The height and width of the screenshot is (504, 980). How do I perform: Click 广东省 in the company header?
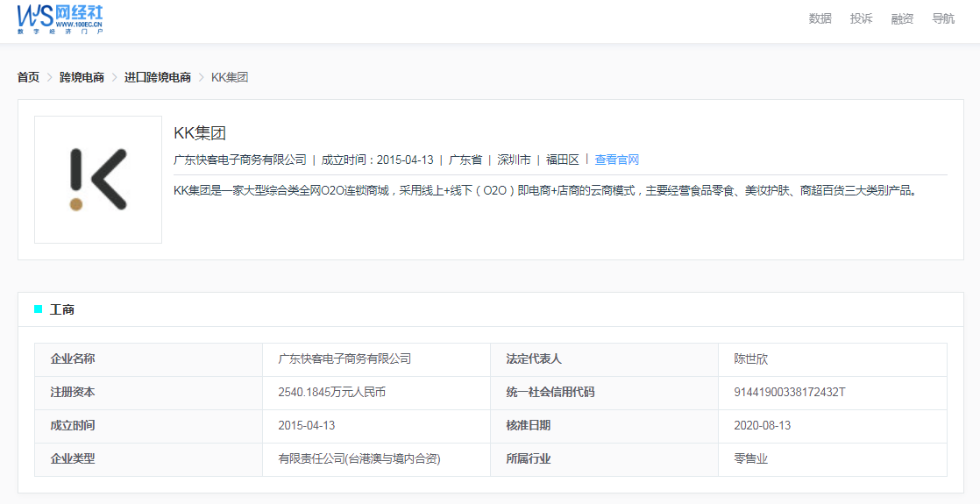[x=465, y=160]
